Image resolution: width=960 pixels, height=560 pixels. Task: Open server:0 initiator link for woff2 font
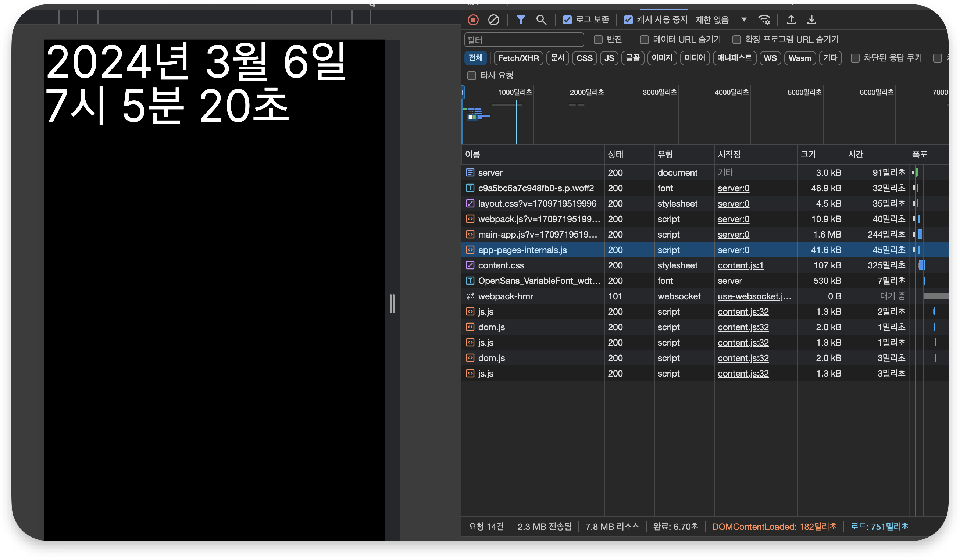pyautogui.click(x=734, y=188)
